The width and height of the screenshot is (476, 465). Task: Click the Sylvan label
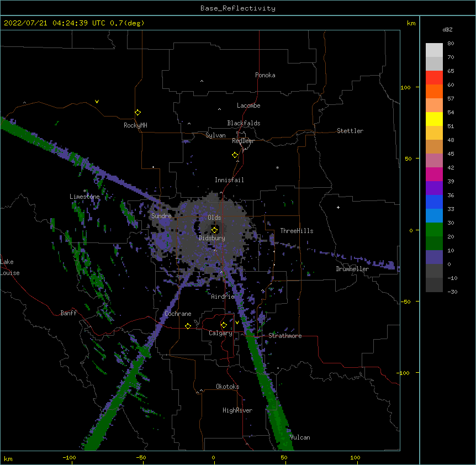[x=215, y=135]
